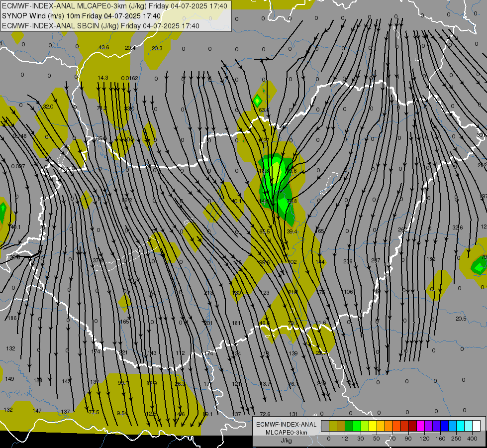This screenshot has height=448, width=487.
Task: Click the map value 32.0
Action: click(x=48, y=107)
